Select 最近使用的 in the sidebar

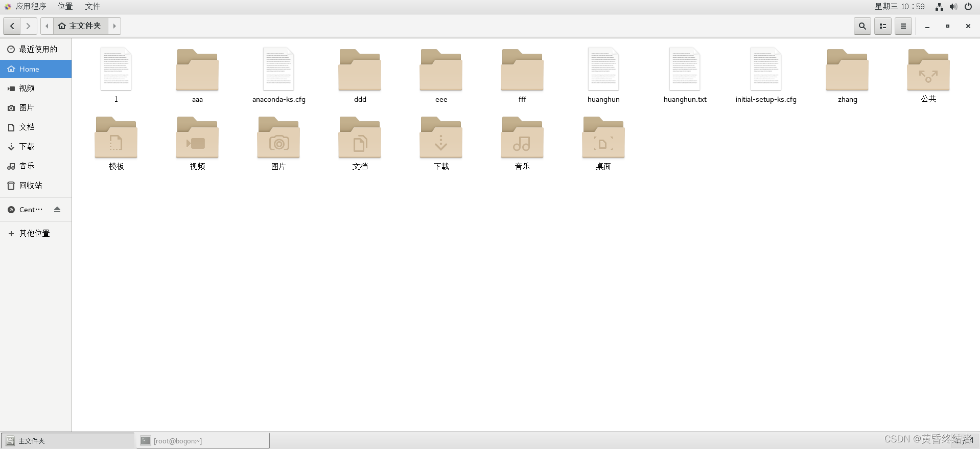point(36,49)
